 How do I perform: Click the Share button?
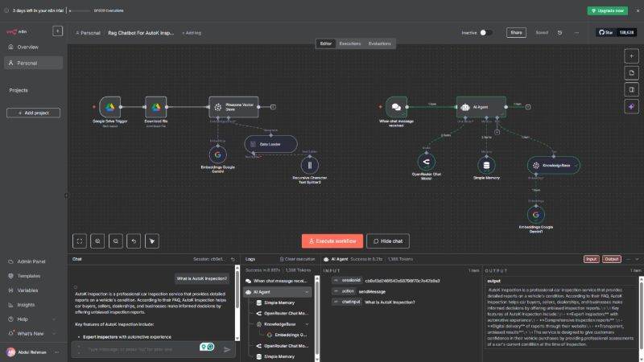(x=516, y=32)
